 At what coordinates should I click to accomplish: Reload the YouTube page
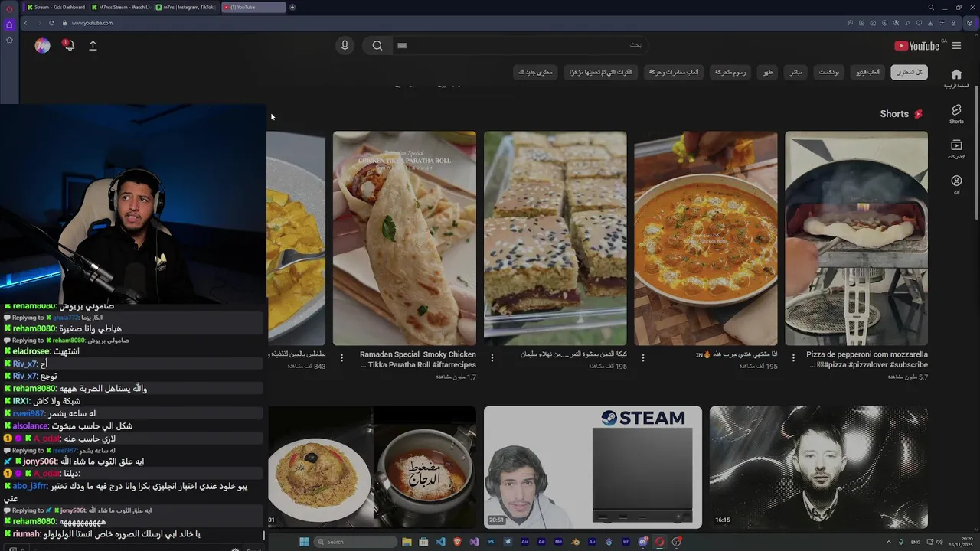click(x=51, y=23)
